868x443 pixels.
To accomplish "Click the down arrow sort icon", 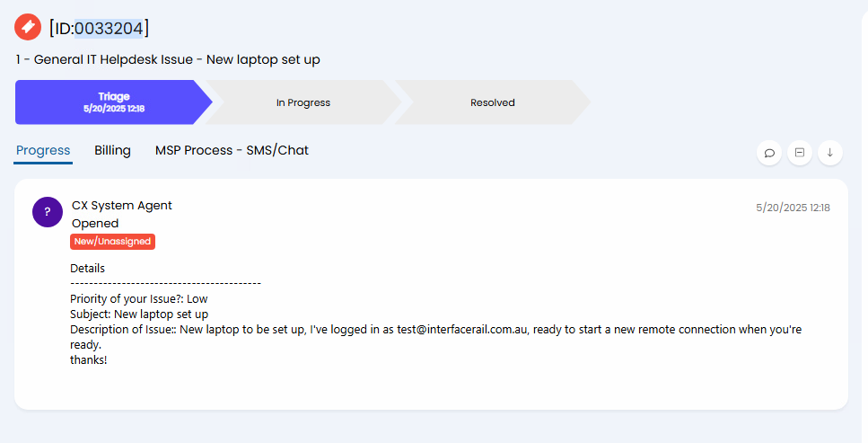I will pos(829,153).
